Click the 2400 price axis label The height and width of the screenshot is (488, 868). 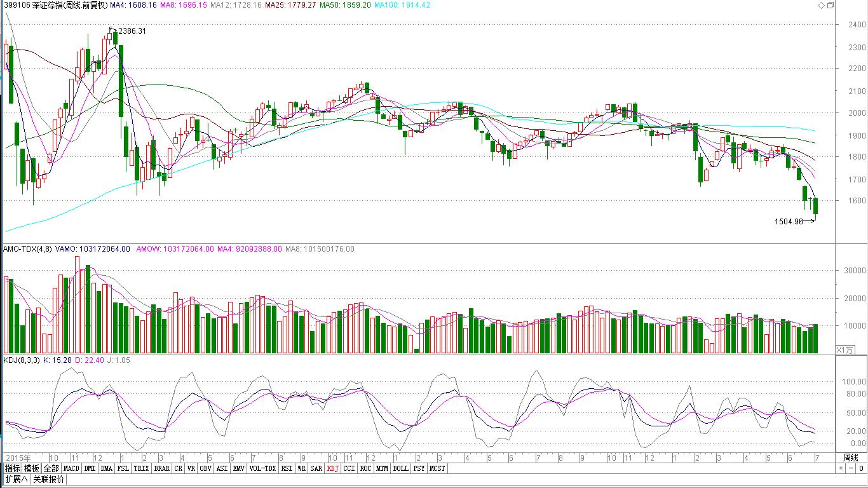856,25
